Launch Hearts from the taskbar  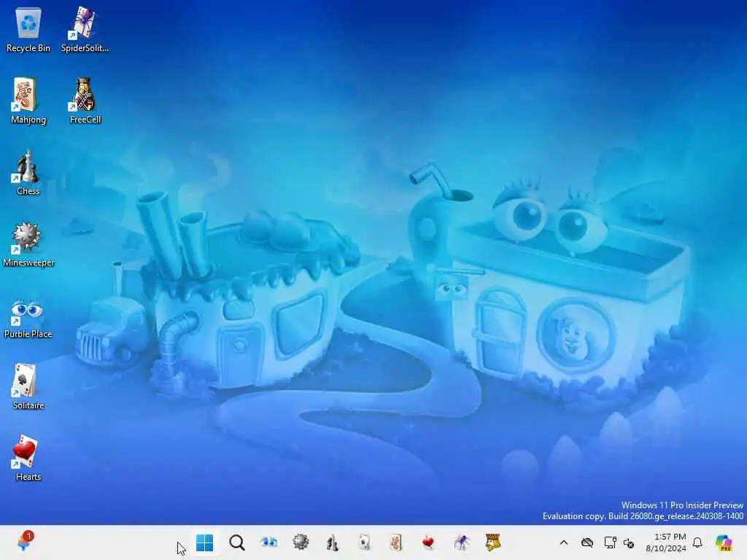click(428, 542)
